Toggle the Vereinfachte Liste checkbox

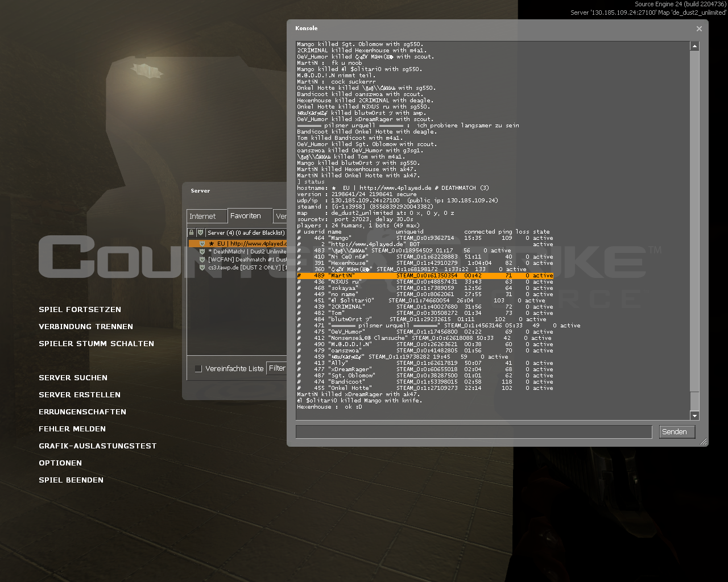[198, 369]
